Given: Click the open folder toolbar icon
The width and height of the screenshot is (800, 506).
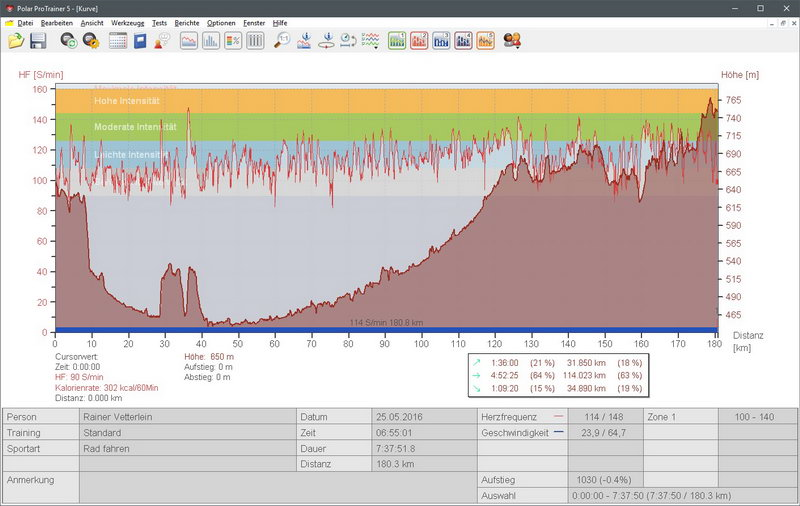Looking at the screenshot, I should coord(15,41).
